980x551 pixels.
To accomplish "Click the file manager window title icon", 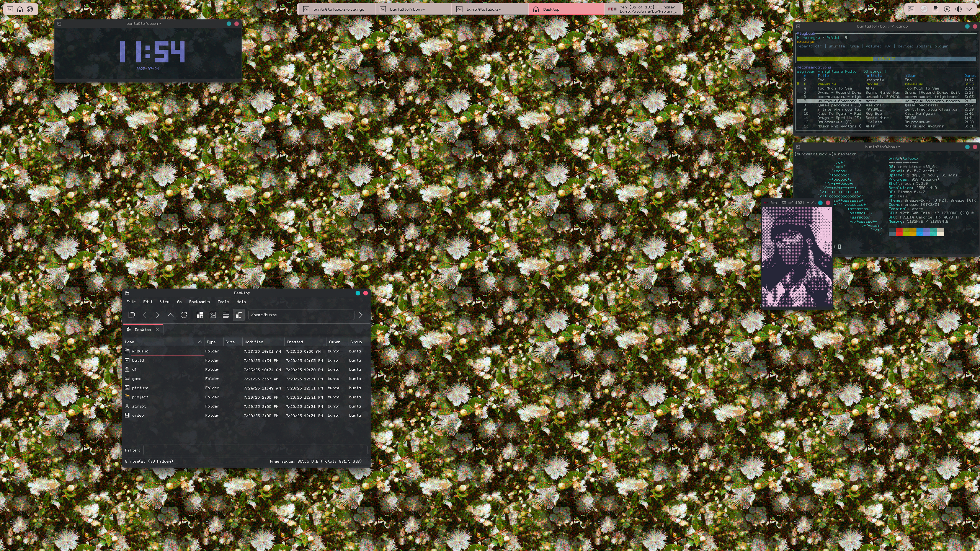I will [x=127, y=293].
